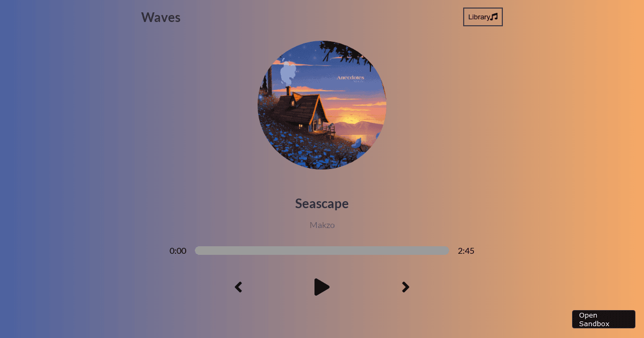The height and width of the screenshot is (338, 644).
Task: Seek to the end of the progress bar
Action: [448, 251]
